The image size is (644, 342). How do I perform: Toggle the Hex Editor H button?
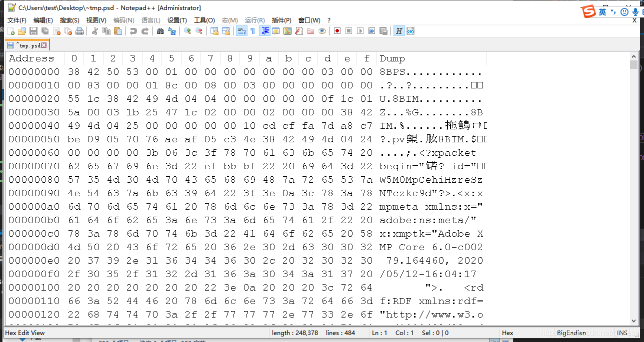[399, 31]
